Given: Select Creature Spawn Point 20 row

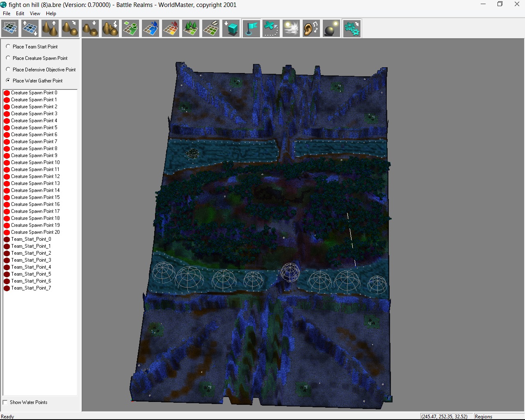Looking at the screenshot, I should (x=32, y=232).
